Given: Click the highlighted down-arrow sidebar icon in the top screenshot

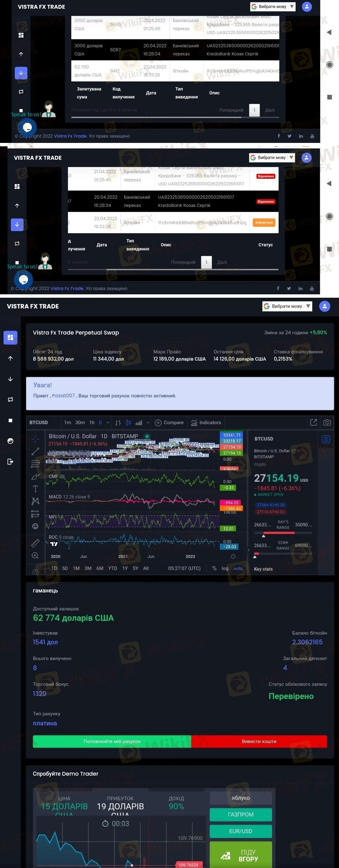Looking at the screenshot, I should pyautogui.click(x=21, y=73).
